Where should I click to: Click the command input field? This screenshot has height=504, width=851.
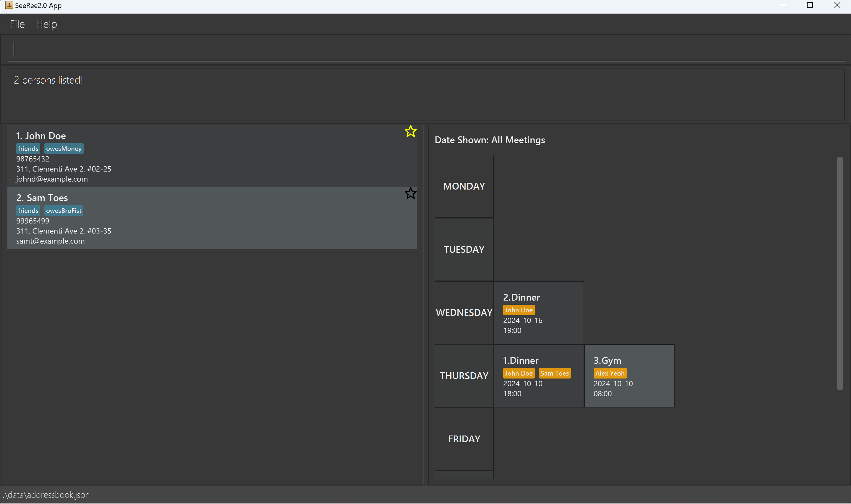pyautogui.click(x=425, y=49)
